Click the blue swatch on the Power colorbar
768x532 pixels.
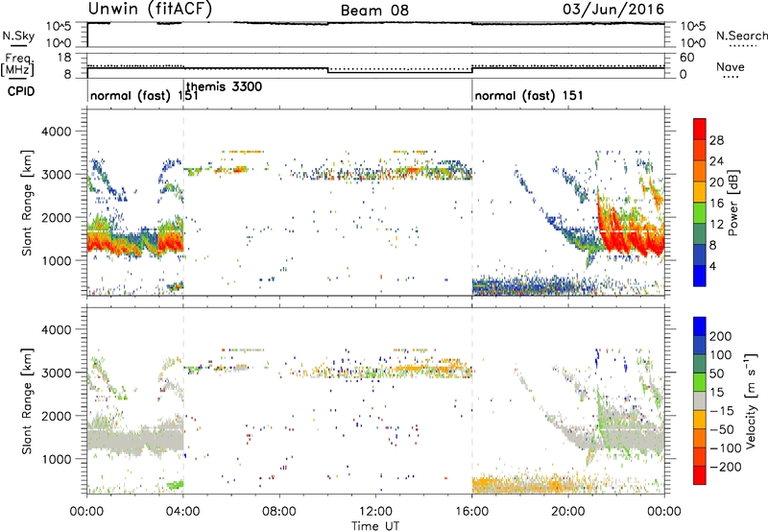[x=700, y=276]
